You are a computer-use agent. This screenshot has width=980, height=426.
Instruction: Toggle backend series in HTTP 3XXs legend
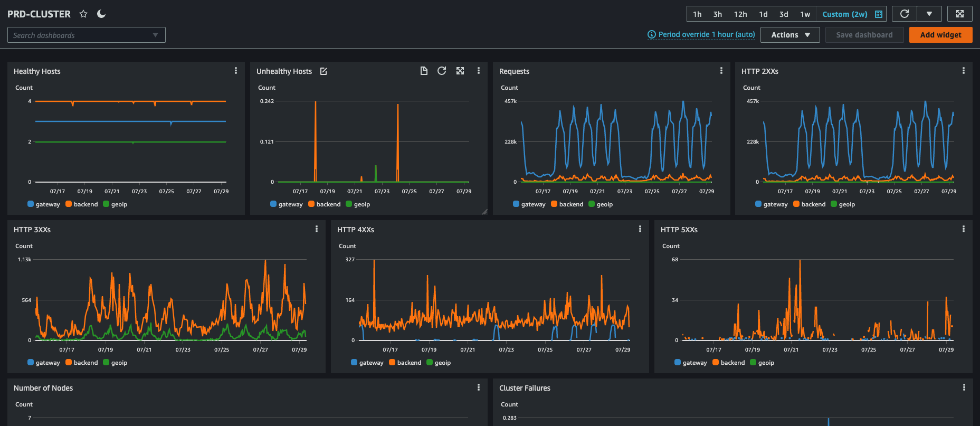click(82, 363)
